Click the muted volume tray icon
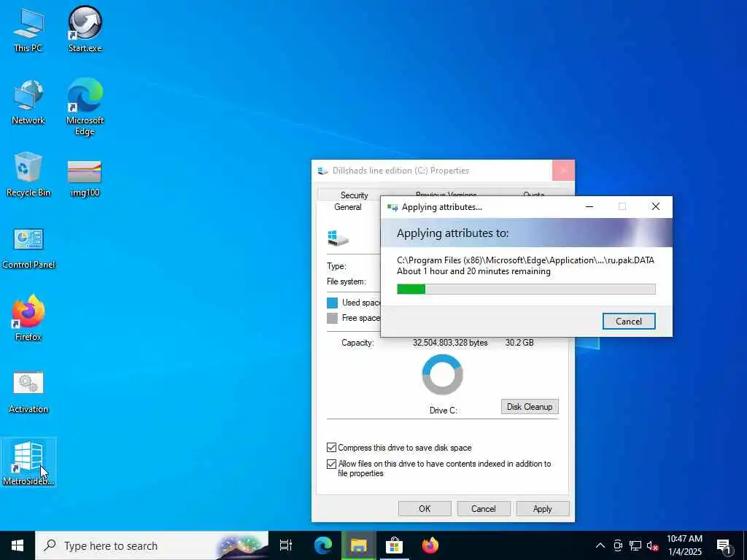 pyautogui.click(x=653, y=545)
